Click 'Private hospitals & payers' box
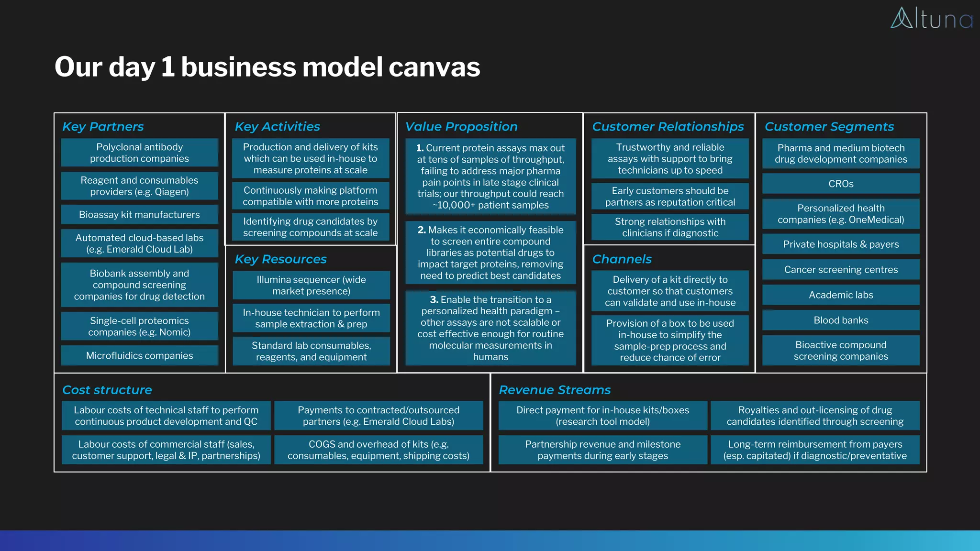Image resolution: width=980 pixels, height=551 pixels. pyautogui.click(x=841, y=244)
